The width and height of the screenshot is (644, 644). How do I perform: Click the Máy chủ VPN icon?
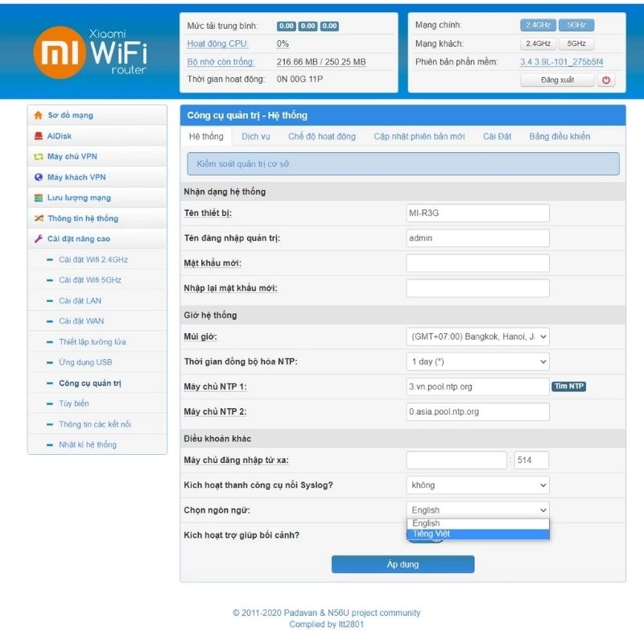[38, 156]
